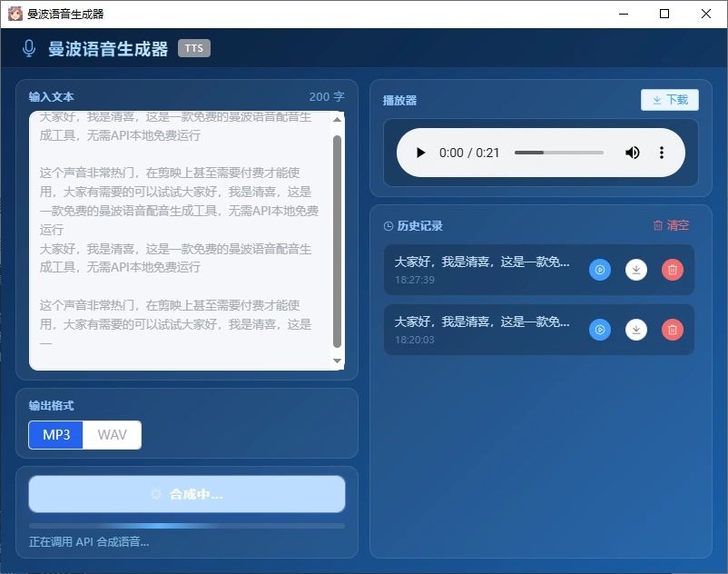This screenshot has height=574, width=728.
Task: Open the player's three-dot overflow menu
Action: (x=662, y=153)
